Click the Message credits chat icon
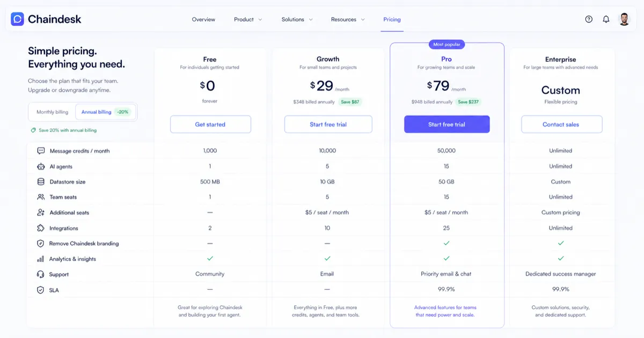Screen dimensions: 644x338 41,151
